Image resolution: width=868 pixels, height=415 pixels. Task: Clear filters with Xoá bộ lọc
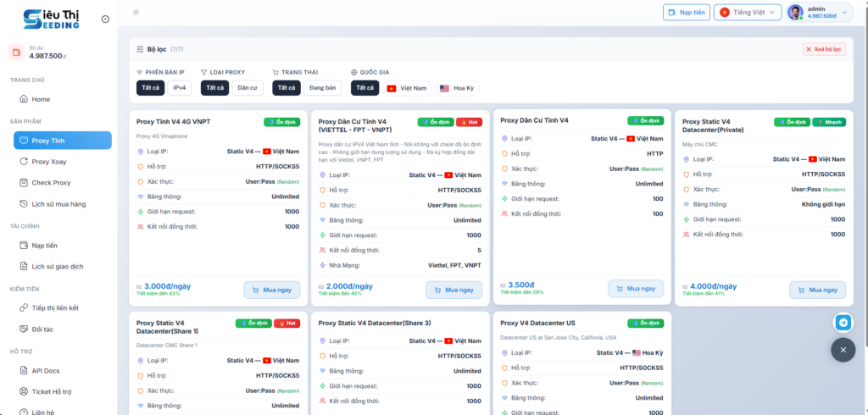tap(824, 49)
